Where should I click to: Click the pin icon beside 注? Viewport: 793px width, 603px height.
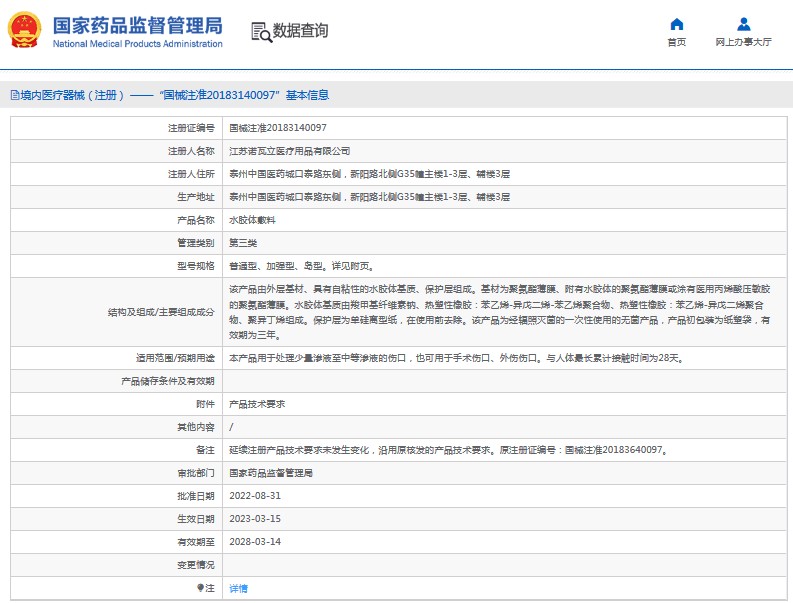pos(200,588)
